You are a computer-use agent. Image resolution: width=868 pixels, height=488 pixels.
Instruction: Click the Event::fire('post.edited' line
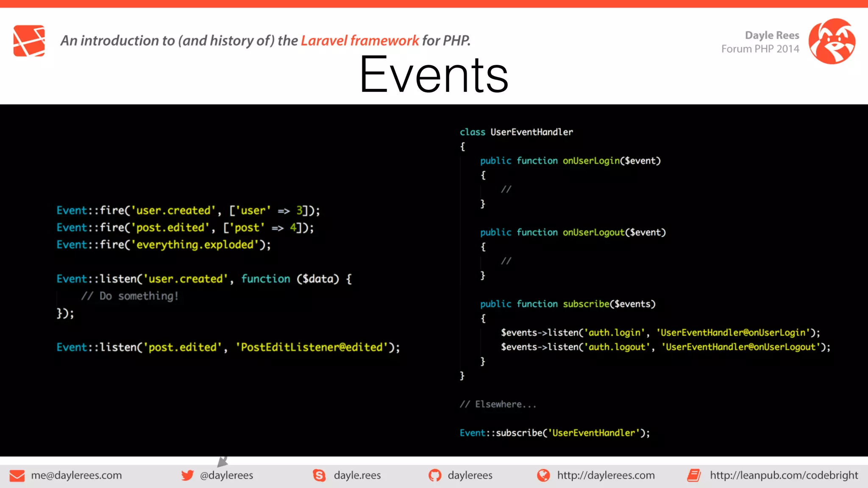pos(185,228)
